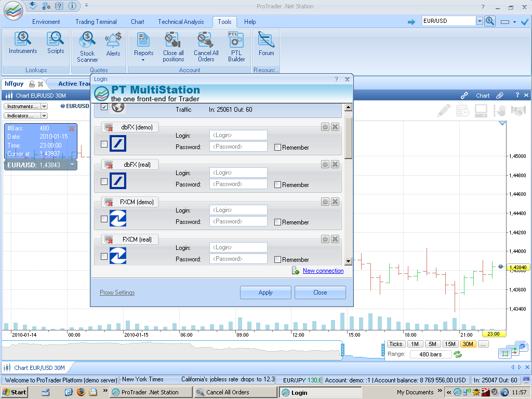Select the hffguy workspace tab
Image resolution: width=532 pixels, height=399 pixels.
click(14, 84)
